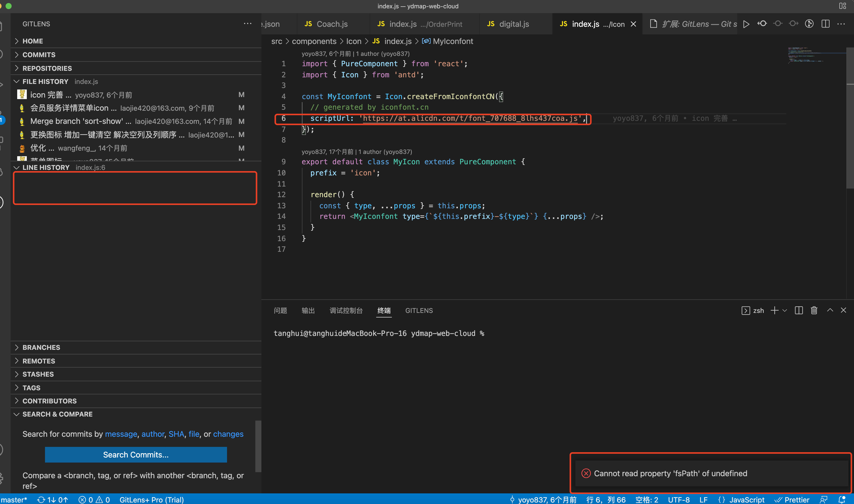Click the author link under Search for commits
Viewport: 854px width, 504px height.
pos(152,434)
